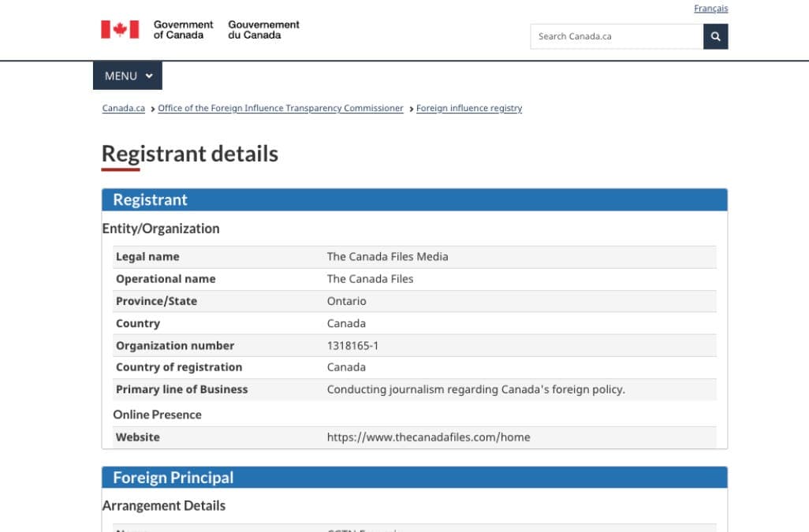Open the MENU dropdown
The width and height of the screenshot is (809, 532).
click(x=128, y=76)
